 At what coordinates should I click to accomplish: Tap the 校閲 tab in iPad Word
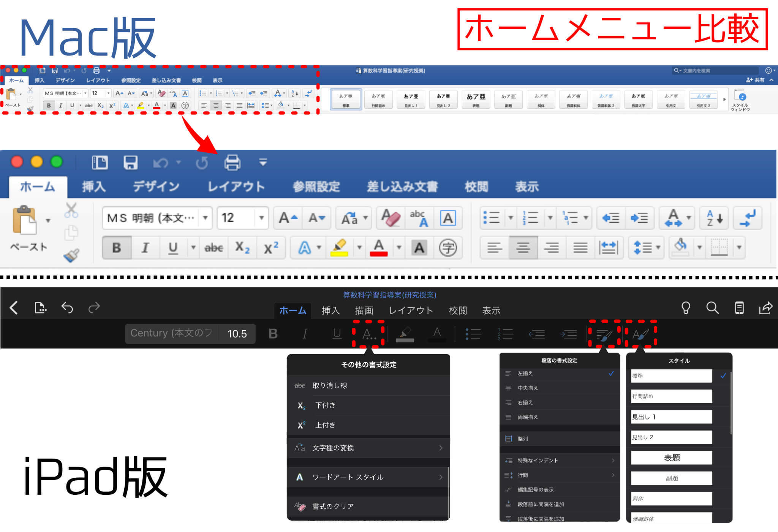[x=458, y=310]
